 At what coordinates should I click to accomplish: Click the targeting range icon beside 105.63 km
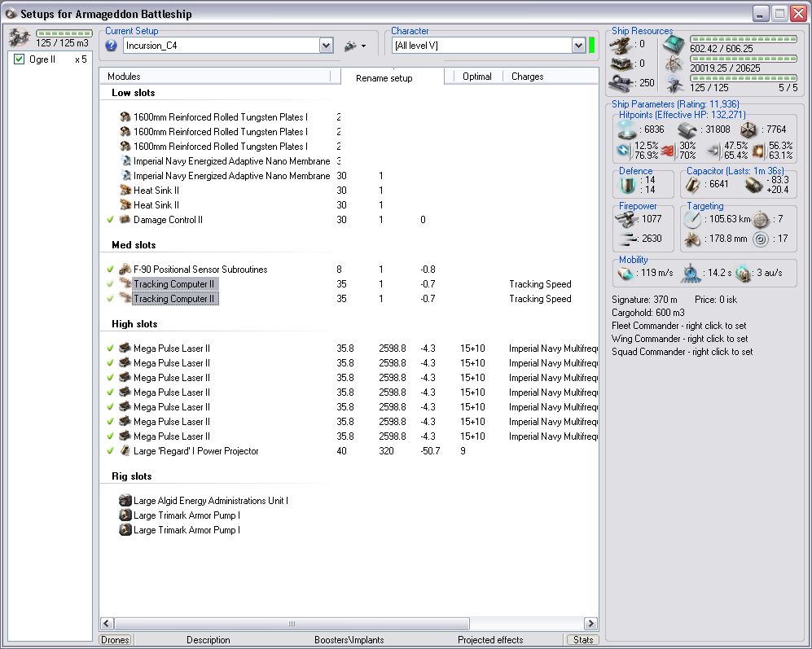692,220
